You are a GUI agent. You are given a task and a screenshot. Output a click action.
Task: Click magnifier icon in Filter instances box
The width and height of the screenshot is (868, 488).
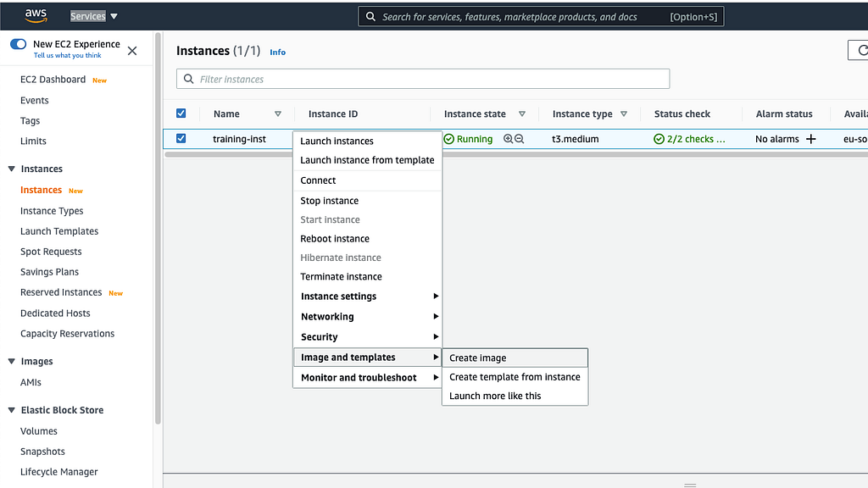[x=189, y=79]
